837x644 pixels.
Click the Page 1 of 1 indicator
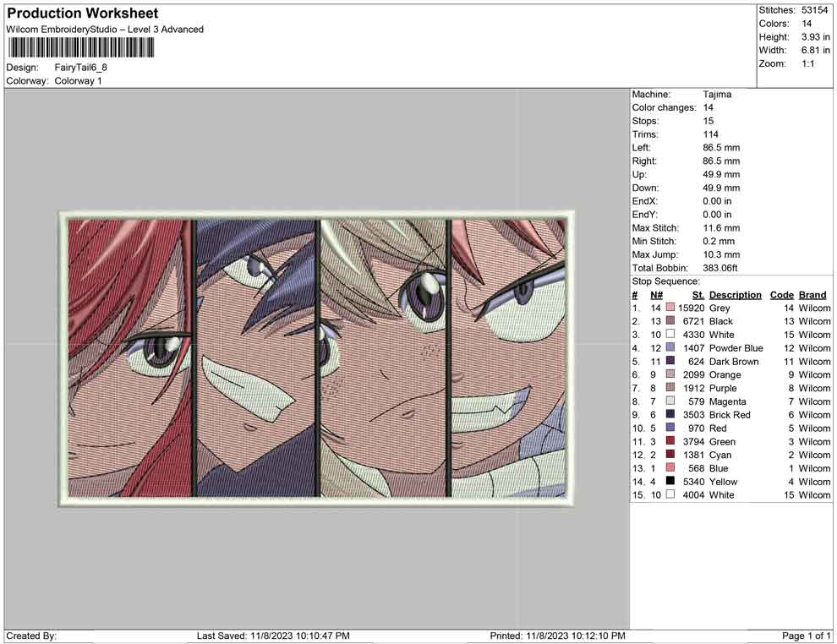[806, 636]
